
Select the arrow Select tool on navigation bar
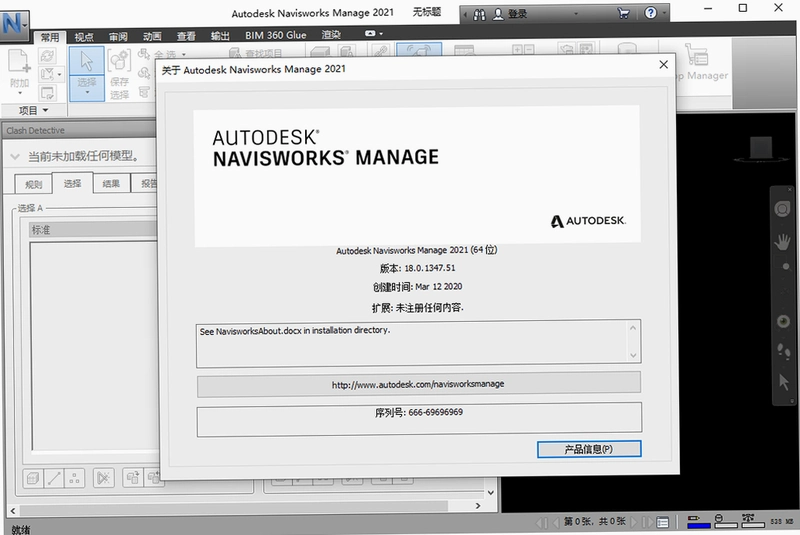(x=784, y=382)
